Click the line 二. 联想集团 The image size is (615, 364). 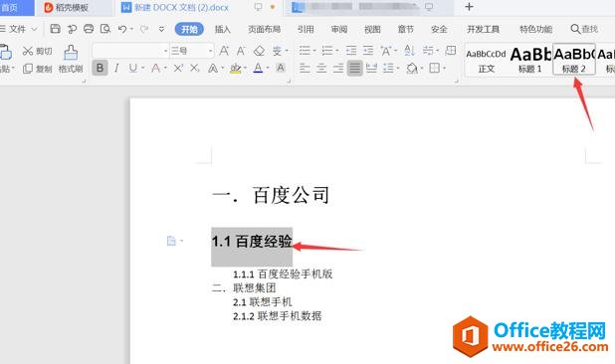(x=244, y=288)
